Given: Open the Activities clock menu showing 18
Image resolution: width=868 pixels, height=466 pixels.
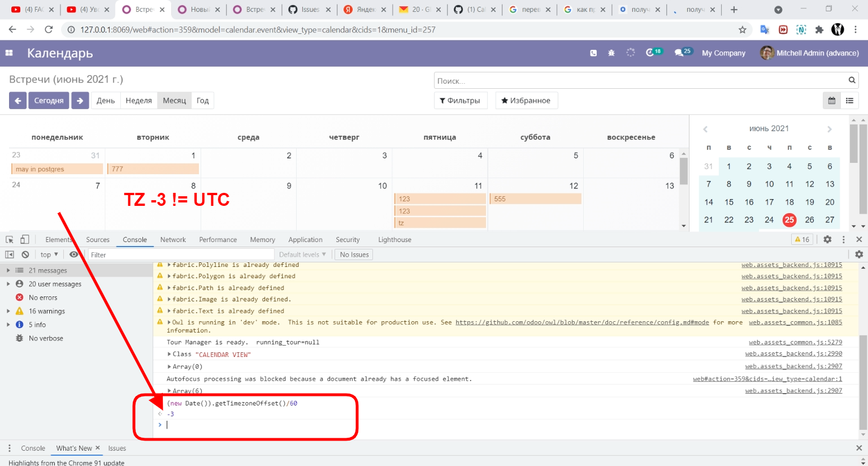Looking at the screenshot, I should [x=651, y=53].
